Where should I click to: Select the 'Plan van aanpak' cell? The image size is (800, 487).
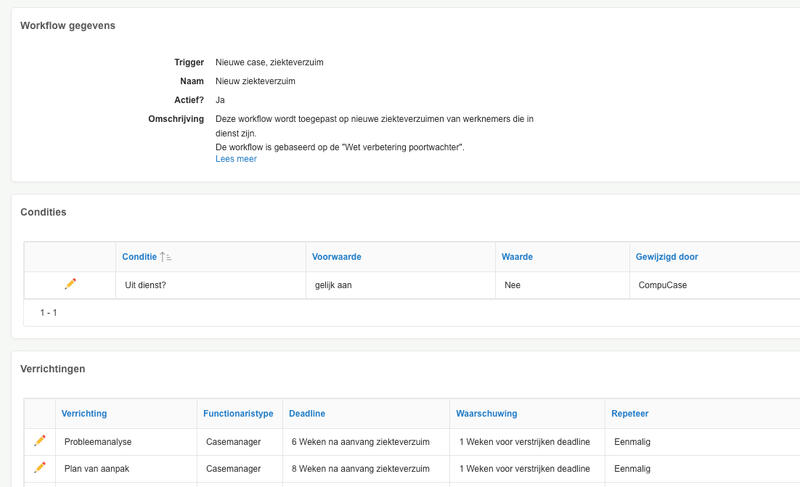(126, 469)
